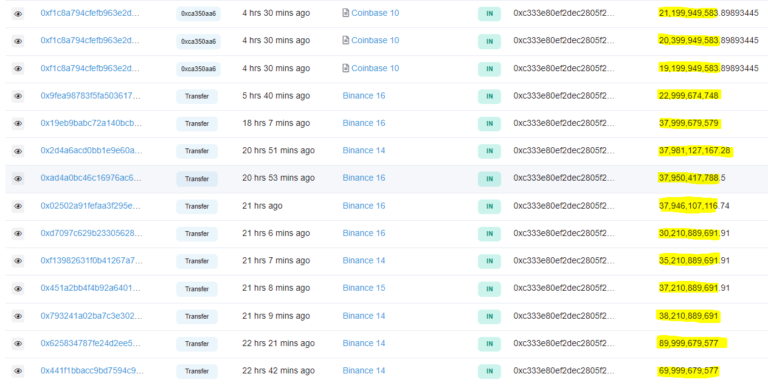Open transaction hash 0xad4a0bc46c16976ac6...
This screenshot has height=385, width=768.
click(x=91, y=178)
